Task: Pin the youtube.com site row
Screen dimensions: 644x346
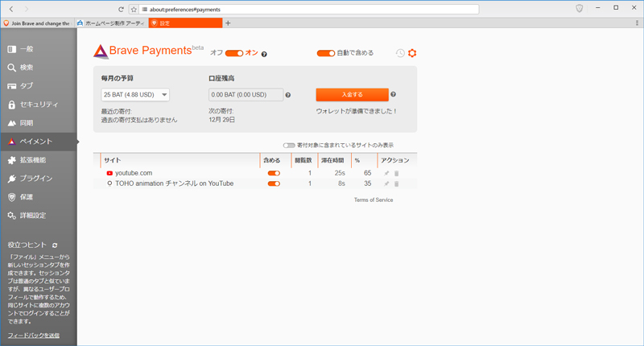Action: [386, 173]
